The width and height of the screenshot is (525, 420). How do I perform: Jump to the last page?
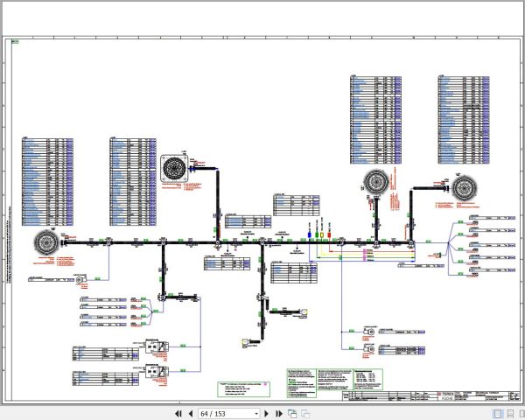278,414
